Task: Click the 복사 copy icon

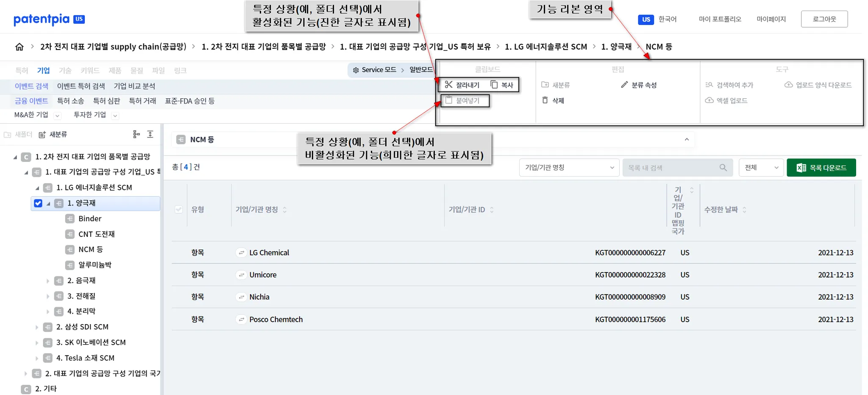Action: coord(494,85)
